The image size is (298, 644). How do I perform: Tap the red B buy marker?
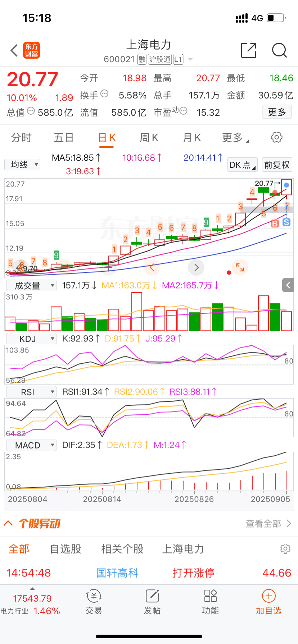click(x=275, y=224)
